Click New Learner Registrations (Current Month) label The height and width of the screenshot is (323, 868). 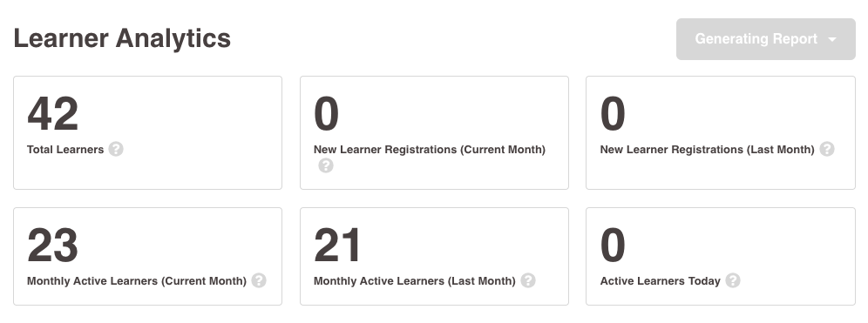430,150
